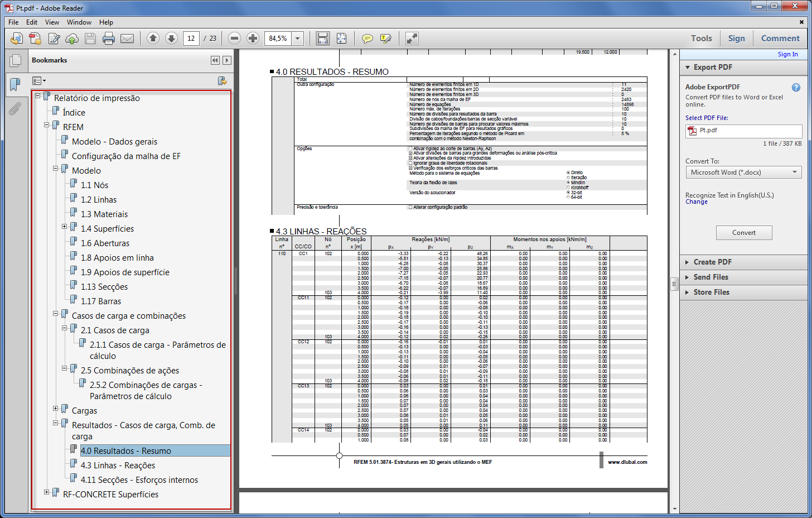
Task: Click the Convert to Word/Excel online toolbar icon
Action: click(17, 39)
